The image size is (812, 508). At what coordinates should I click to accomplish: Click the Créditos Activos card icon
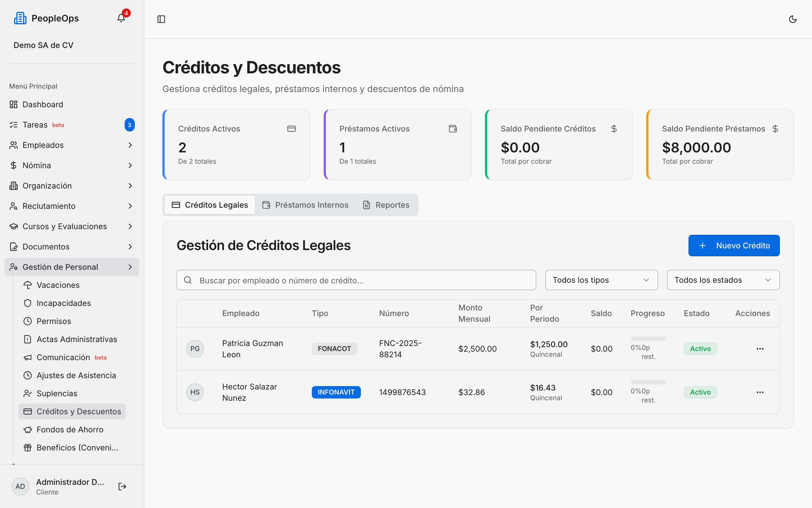click(x=292, y=129)
